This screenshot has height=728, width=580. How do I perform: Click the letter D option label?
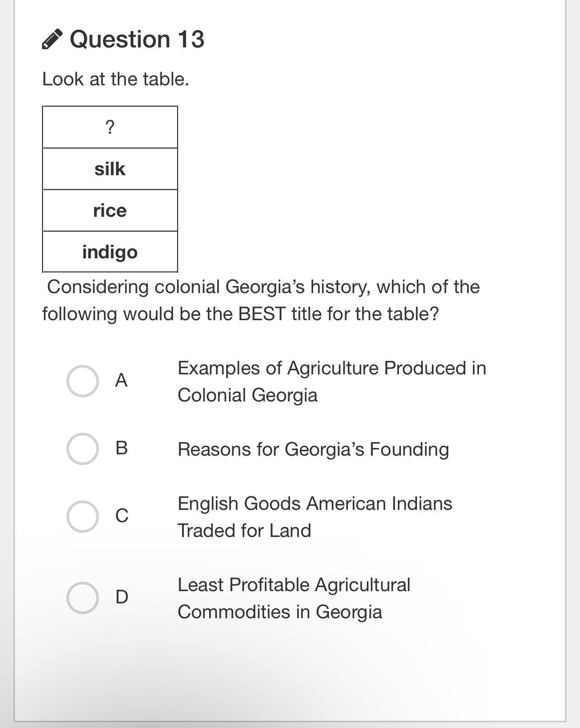coord(122,597)
